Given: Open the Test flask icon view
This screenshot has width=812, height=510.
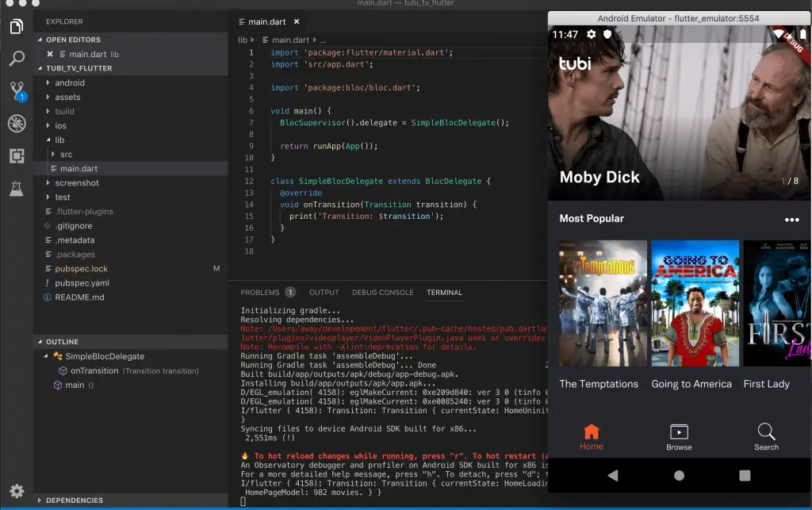Looking at the screenshot, I should [17, 188].
